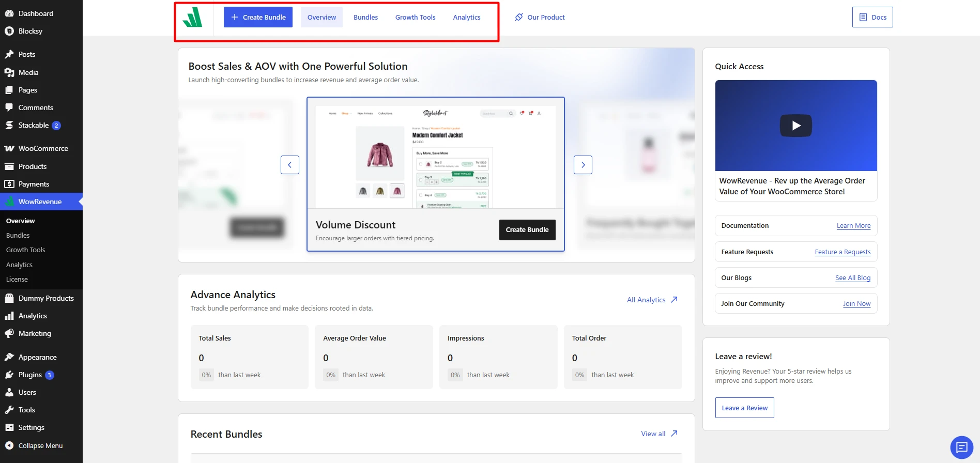Click the blue Create Bundle button
The image size is (980, 463).
click(x=258, y=17)
